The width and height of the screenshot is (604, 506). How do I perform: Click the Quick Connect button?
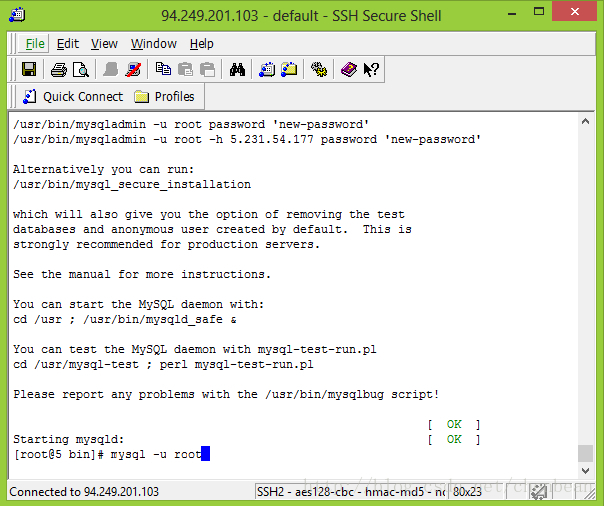(73, 97)
